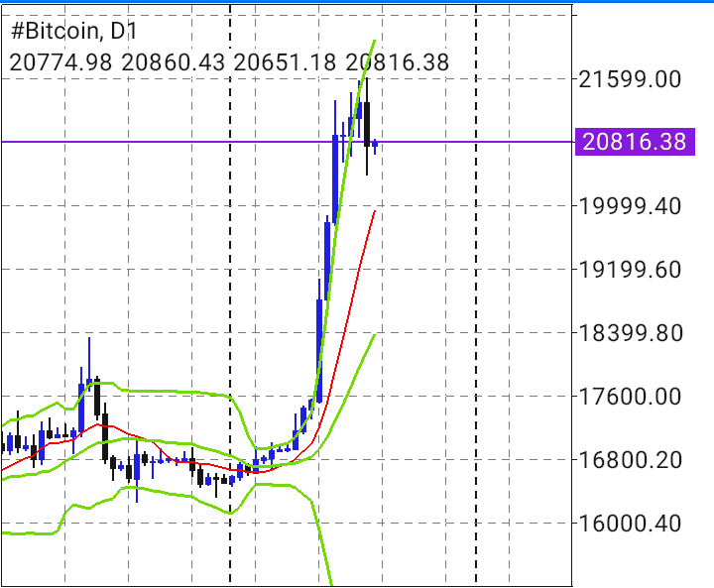Image resolution: width=714 pixels, height=588 pixels.
Task: Click the close price value in header
Action: click(398, 62)
